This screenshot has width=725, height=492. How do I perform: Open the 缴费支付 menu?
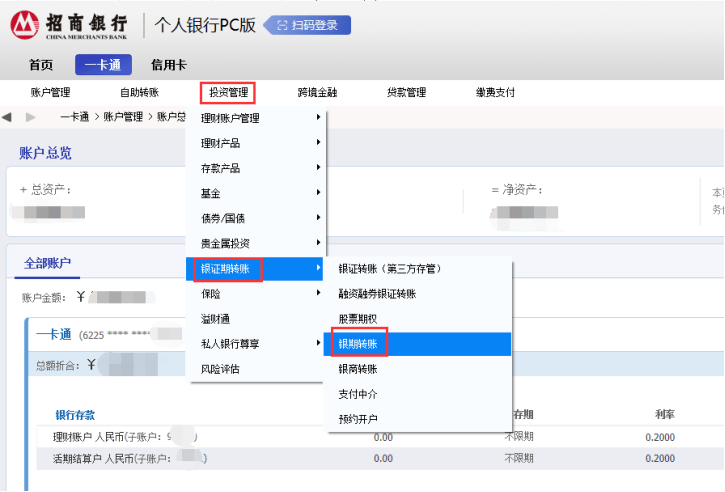coord(495,92)
